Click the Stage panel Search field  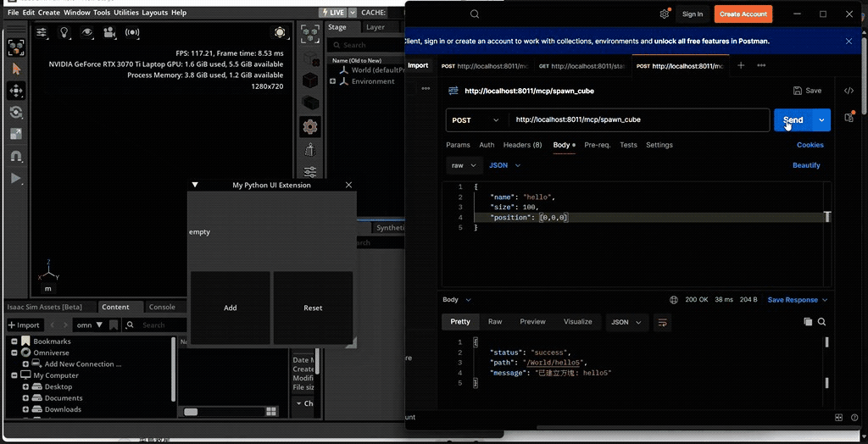pyautogui.click(x=365, y=45)
